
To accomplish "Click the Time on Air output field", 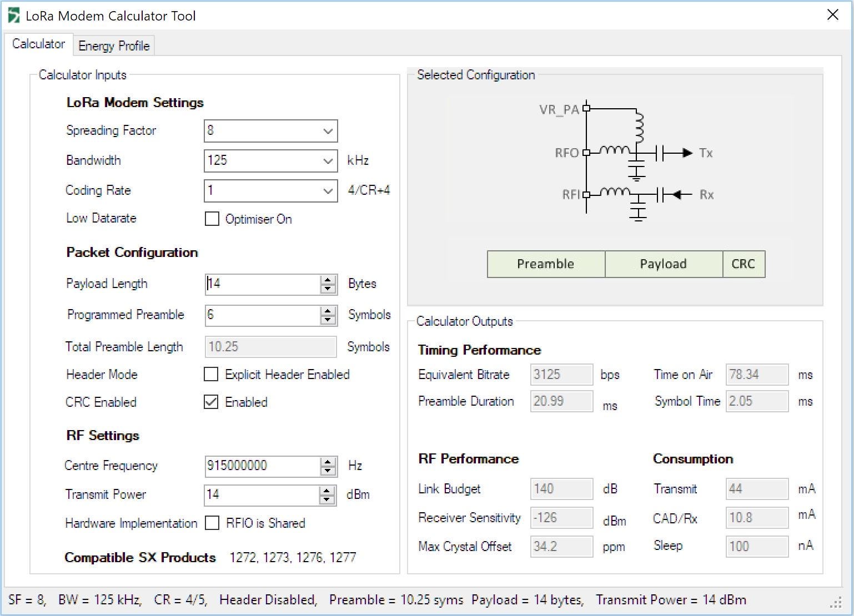I will (757, 375).
